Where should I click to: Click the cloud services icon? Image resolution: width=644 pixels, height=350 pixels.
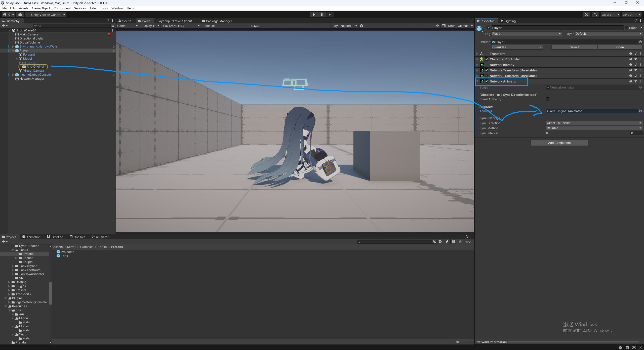coord(20,15)
